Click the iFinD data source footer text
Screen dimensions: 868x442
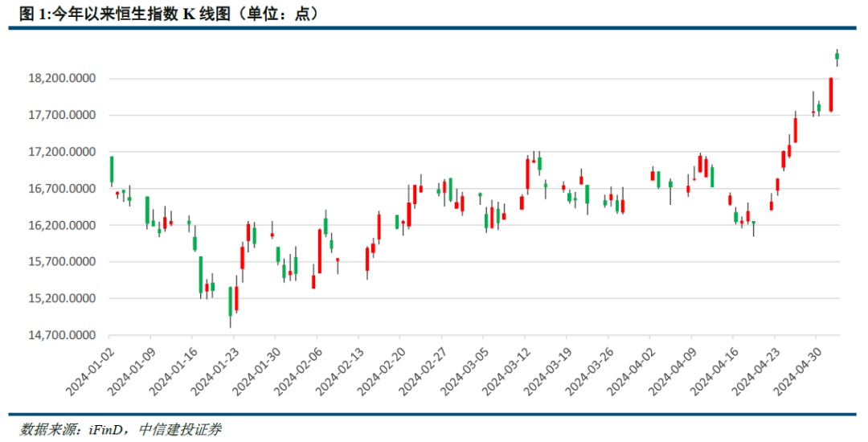121,429
